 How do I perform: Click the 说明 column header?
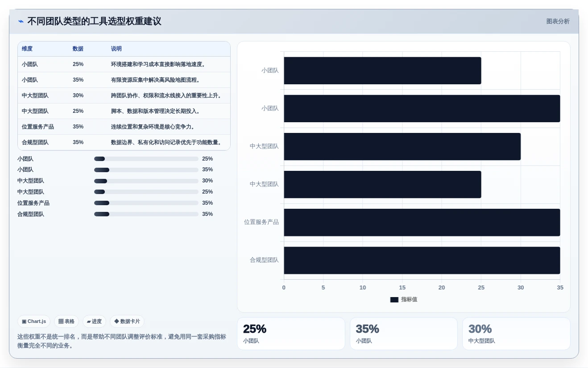click(x=116, y=49)
